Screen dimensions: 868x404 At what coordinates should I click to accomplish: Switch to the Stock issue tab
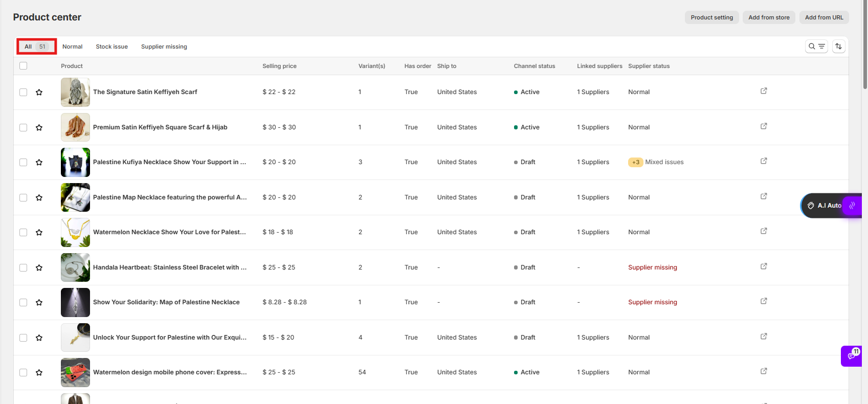(112, 47)
